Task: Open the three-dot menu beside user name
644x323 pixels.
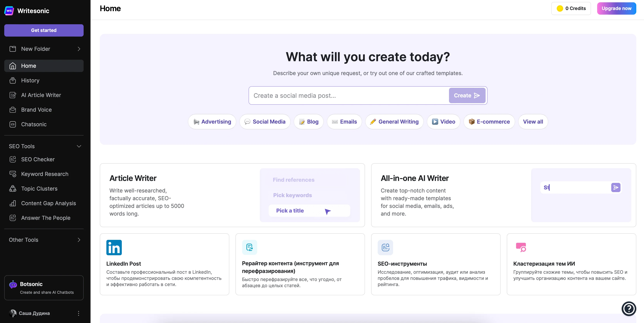Action: 78,313
